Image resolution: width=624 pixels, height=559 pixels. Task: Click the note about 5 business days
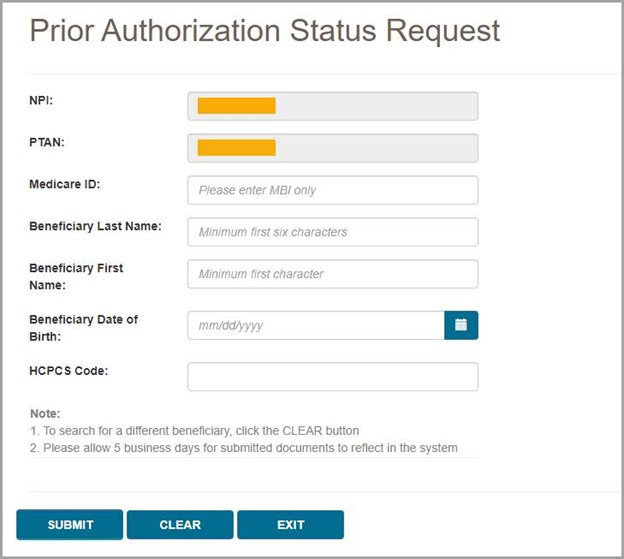point(250,448)
